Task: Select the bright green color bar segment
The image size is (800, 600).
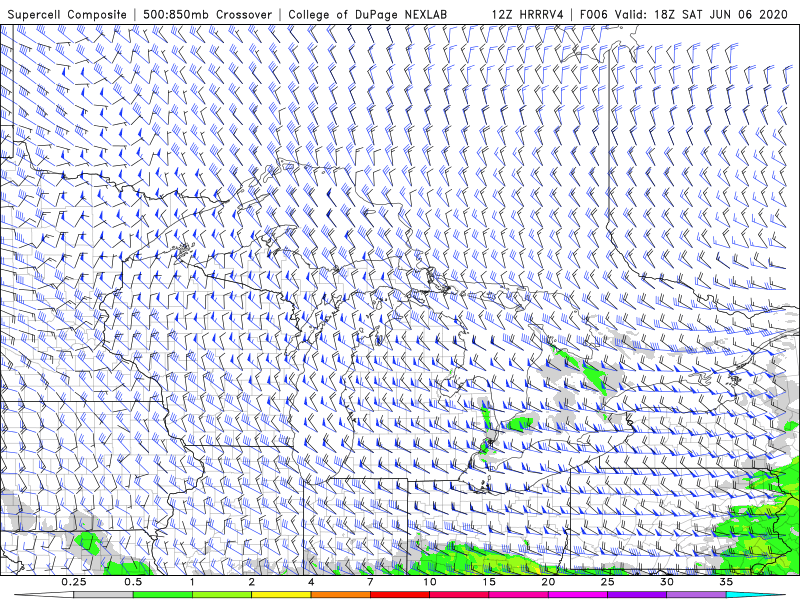Action: [163, 595]
